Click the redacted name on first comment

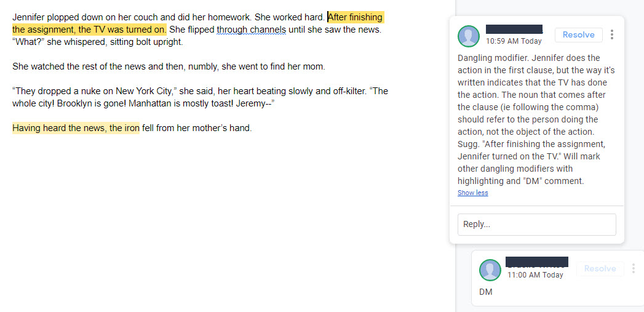(x=514, y=29)
